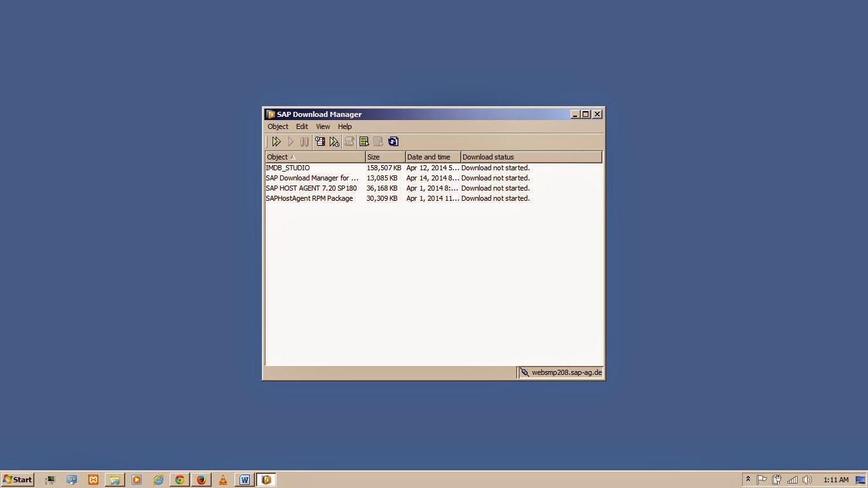The width and height of the screenshot is (868, 488).
Task: Select the IMDB_STUDIO row
Action: pos(433,168)
